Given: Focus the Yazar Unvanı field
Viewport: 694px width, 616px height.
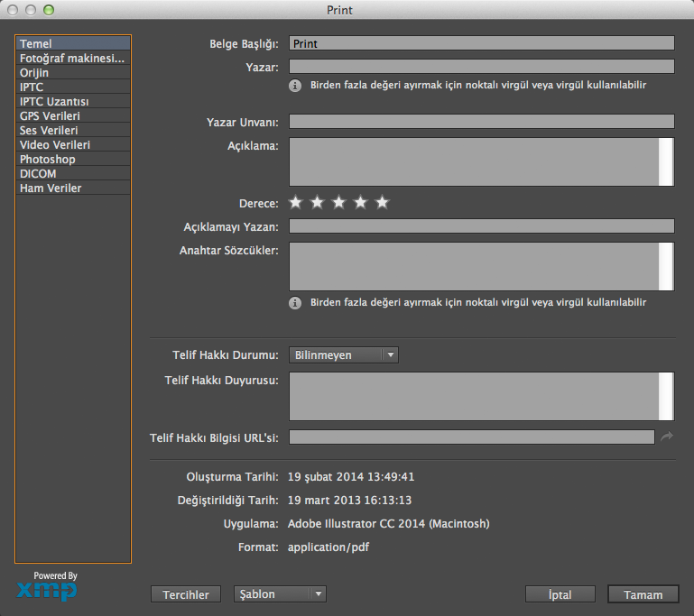Looking at the screenshot, I should [x=482, y=121].
